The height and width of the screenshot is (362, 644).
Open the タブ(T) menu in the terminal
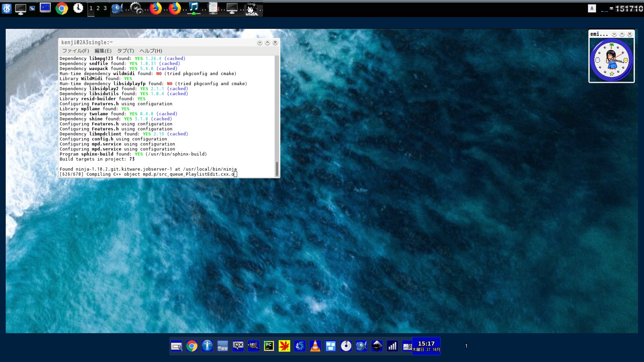click(x=125, y=51)
